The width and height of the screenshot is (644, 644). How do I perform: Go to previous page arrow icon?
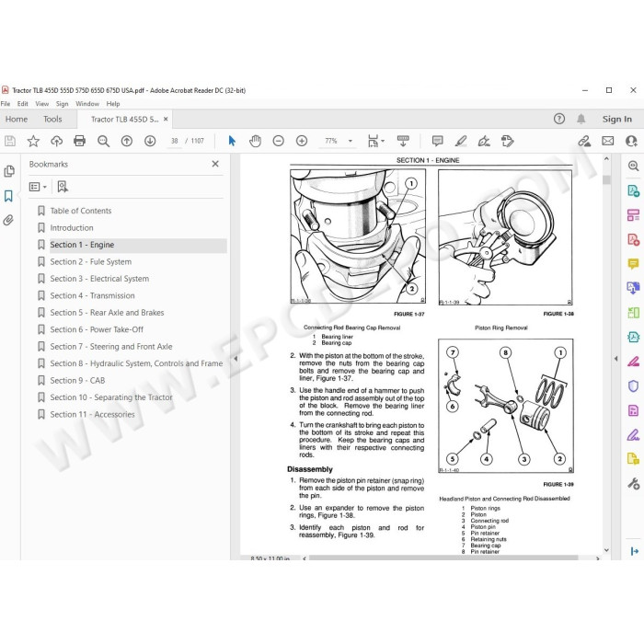[x=127, y=142]
